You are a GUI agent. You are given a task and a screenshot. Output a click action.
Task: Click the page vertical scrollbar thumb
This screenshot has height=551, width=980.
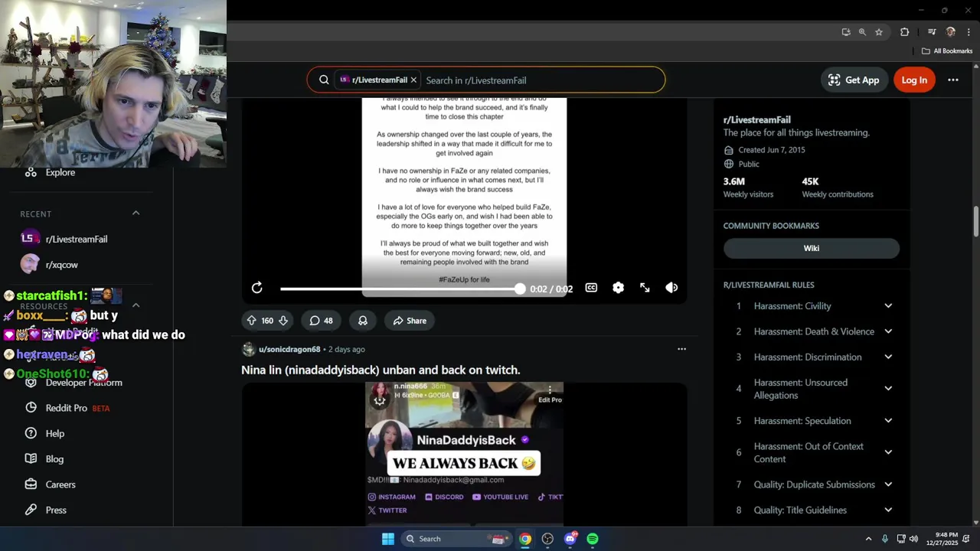[x=976, y=222]
